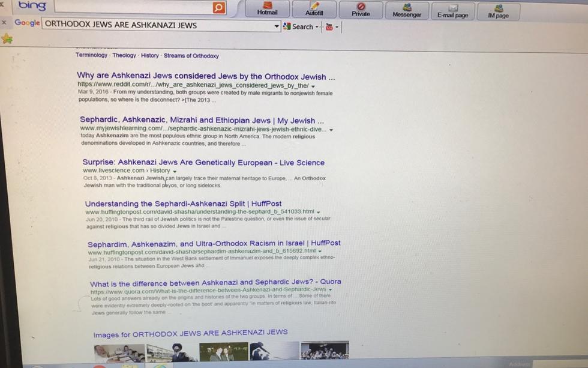Open the YouTube icon dropdown arrow
588x368 pixels.
337,27
